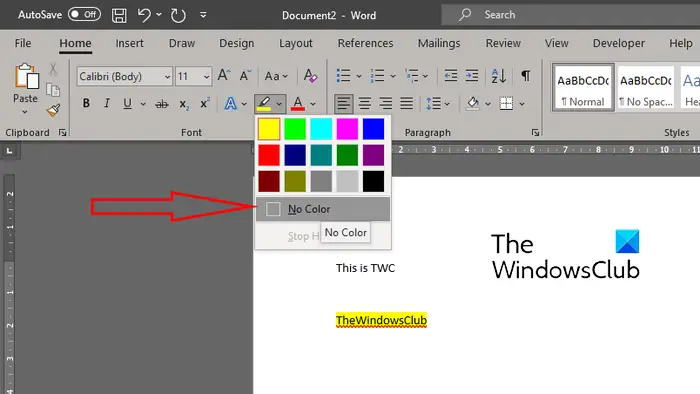Toggle Strikethrough formatting
Viewport: 700px width, 394px height.
(x=162, y=104)
